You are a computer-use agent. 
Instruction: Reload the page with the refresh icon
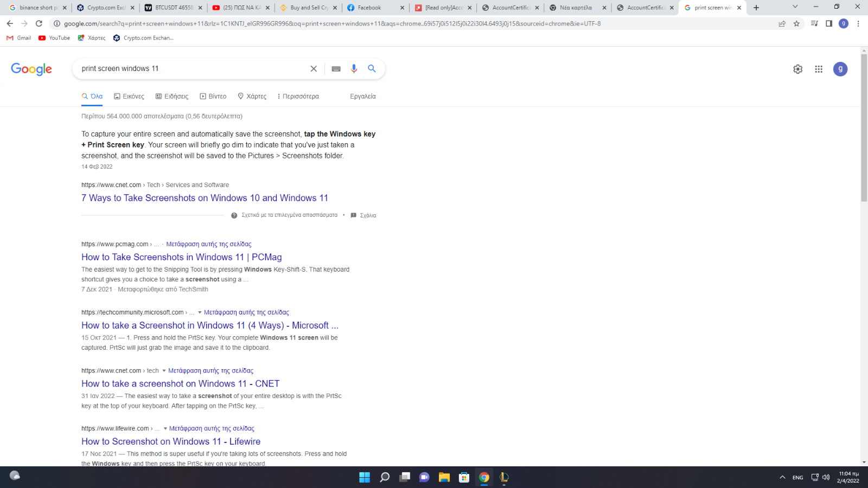point(39,23)
